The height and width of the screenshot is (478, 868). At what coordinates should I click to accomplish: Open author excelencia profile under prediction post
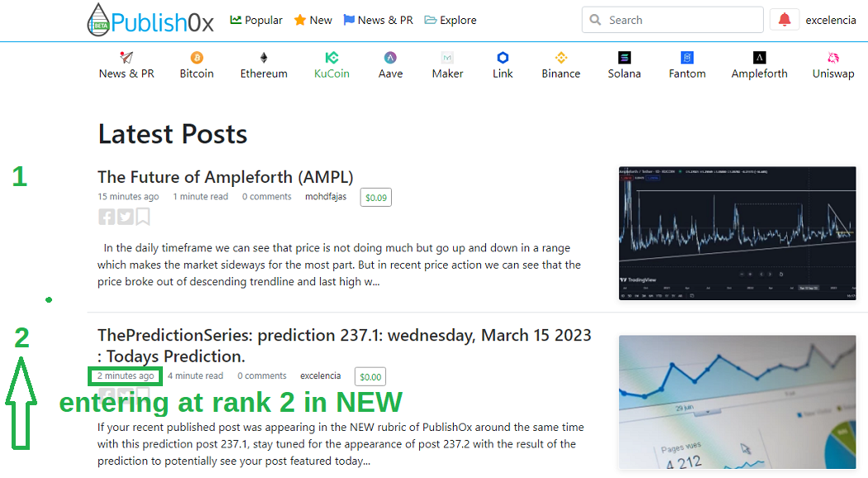pyautogui.click(x=321, y=375)
